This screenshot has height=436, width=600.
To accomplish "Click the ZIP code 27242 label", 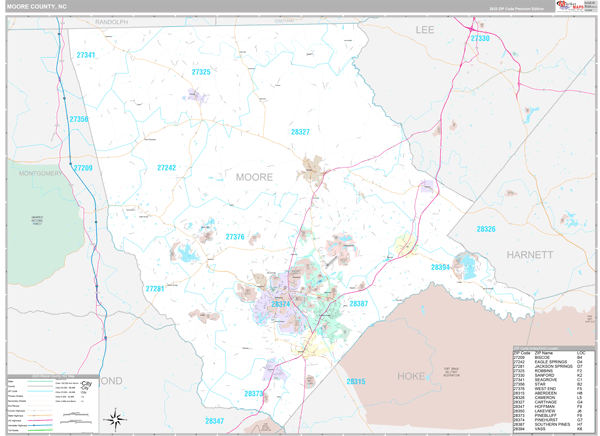I will point(166,168).
